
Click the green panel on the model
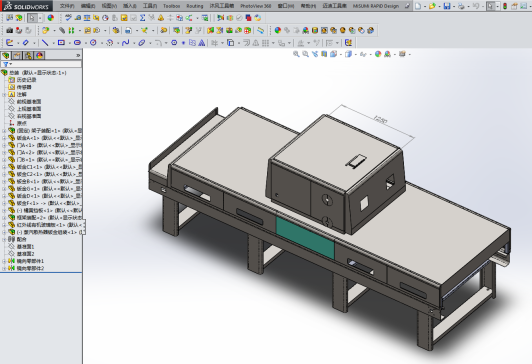click(305, 237)
